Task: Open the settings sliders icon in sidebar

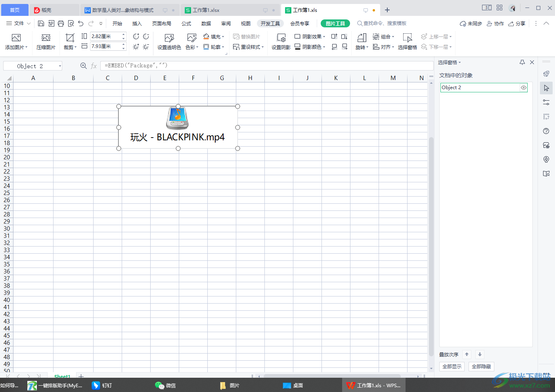Action: (x=546, y=102)
